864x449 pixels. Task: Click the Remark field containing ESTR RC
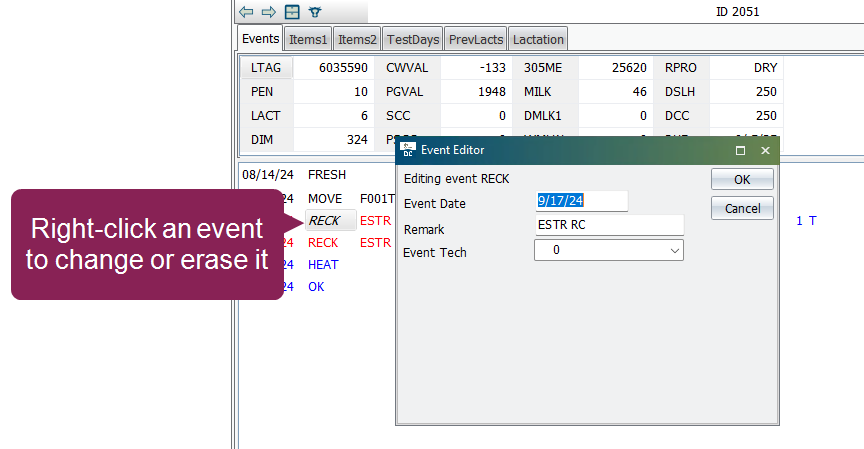[609, 226]
